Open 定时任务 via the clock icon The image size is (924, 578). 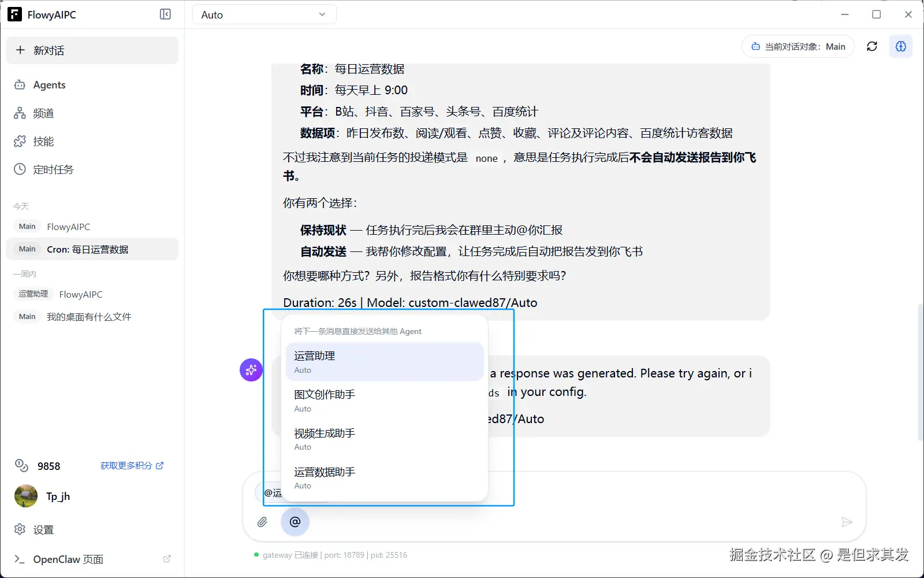20,169
